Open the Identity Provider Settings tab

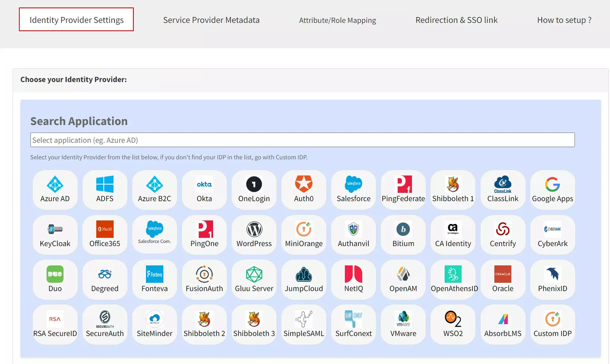pos(76,19)
